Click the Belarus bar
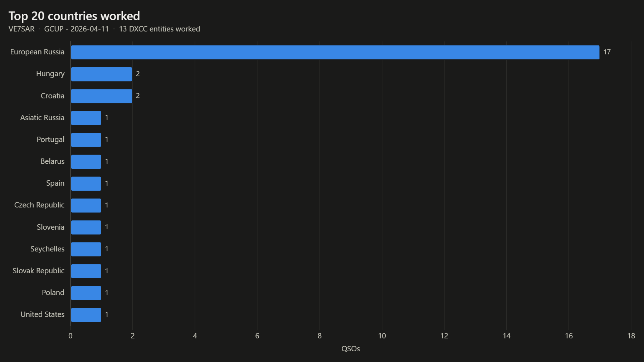The width and height of the screenshot is (644, 362). pos(86,162)
